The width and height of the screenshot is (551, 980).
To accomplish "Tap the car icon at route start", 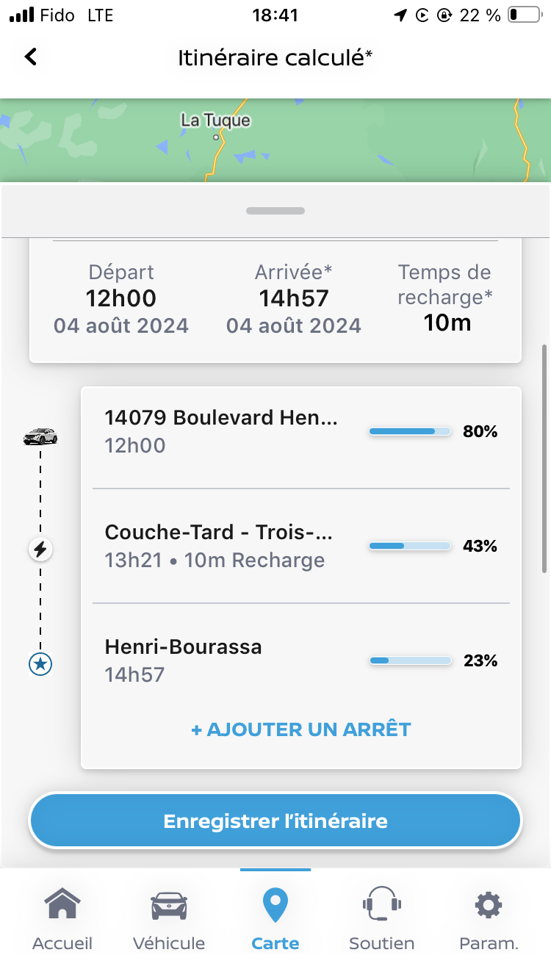I will (x=40, y=437).
